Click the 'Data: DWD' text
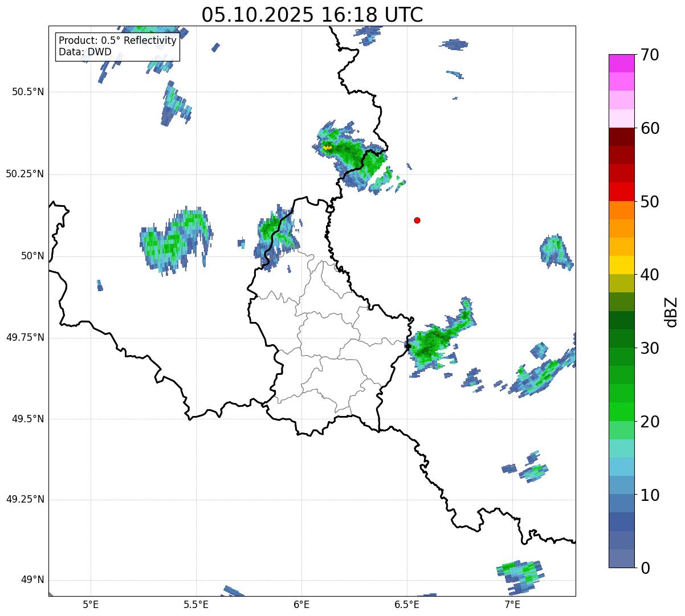This screenshot has height=616, width=685. tap(85, 52)
